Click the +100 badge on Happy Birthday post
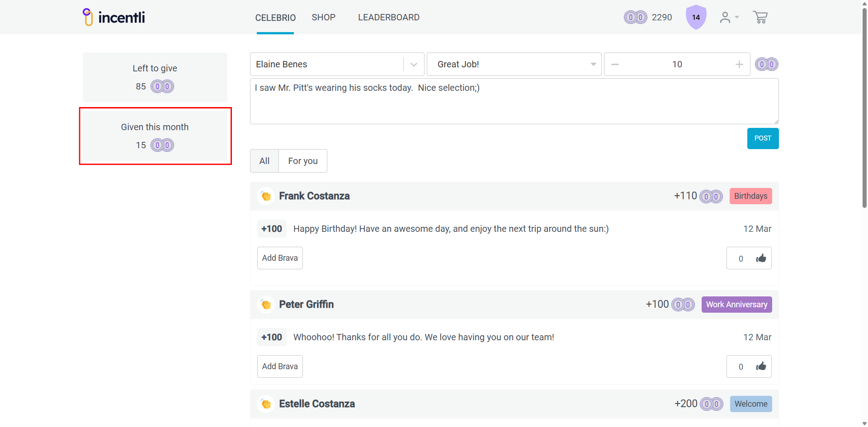The width and height of the screenshot is (868, 427). point(272,229)
